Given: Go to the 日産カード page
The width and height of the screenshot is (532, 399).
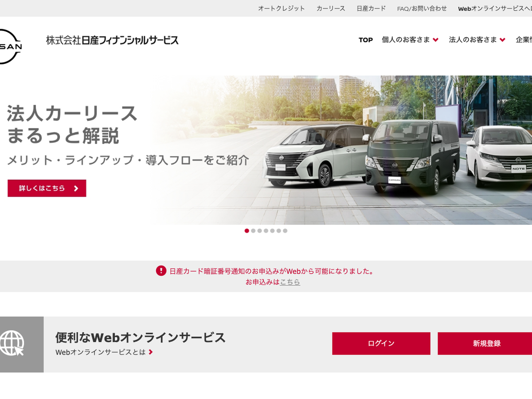Looking at the screenshot, I should click(x=371, y=8).
